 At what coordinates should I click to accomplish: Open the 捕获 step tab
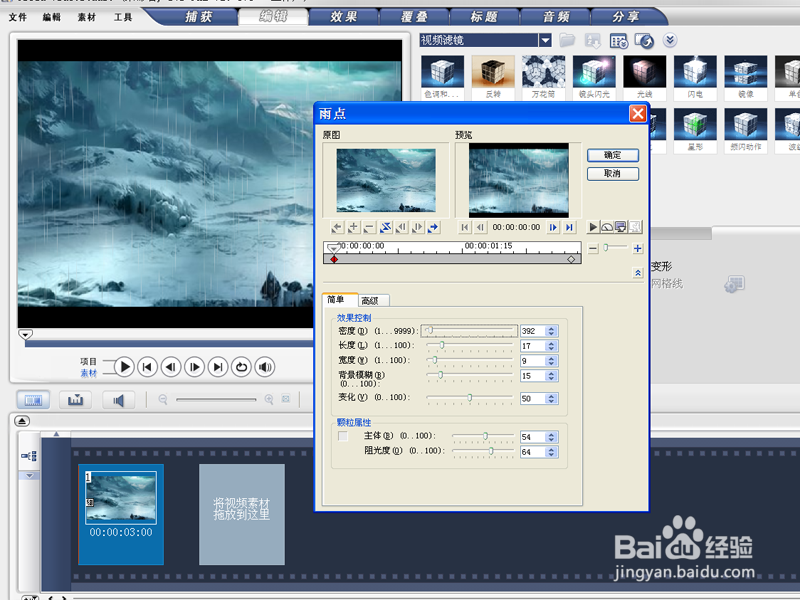tap(198, 17)
